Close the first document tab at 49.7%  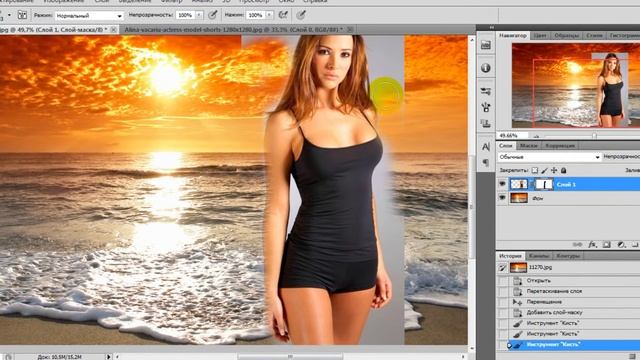(114, 29)
